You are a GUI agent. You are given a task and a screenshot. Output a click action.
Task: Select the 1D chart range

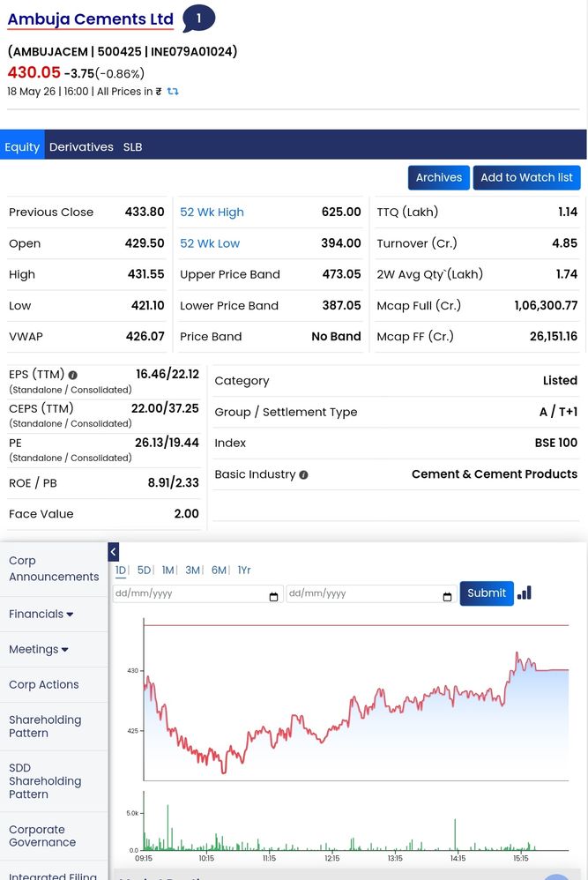[x=121, y=571]
